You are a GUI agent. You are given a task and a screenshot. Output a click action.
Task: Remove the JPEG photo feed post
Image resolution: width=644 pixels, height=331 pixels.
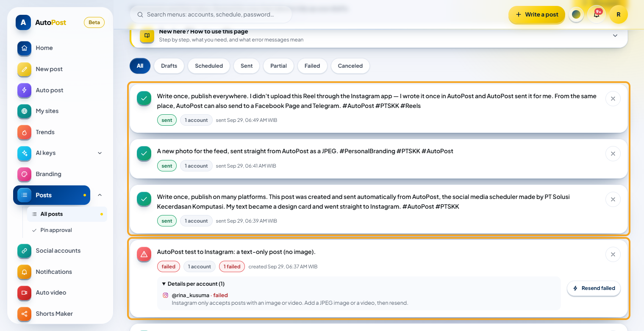point(613,154)
